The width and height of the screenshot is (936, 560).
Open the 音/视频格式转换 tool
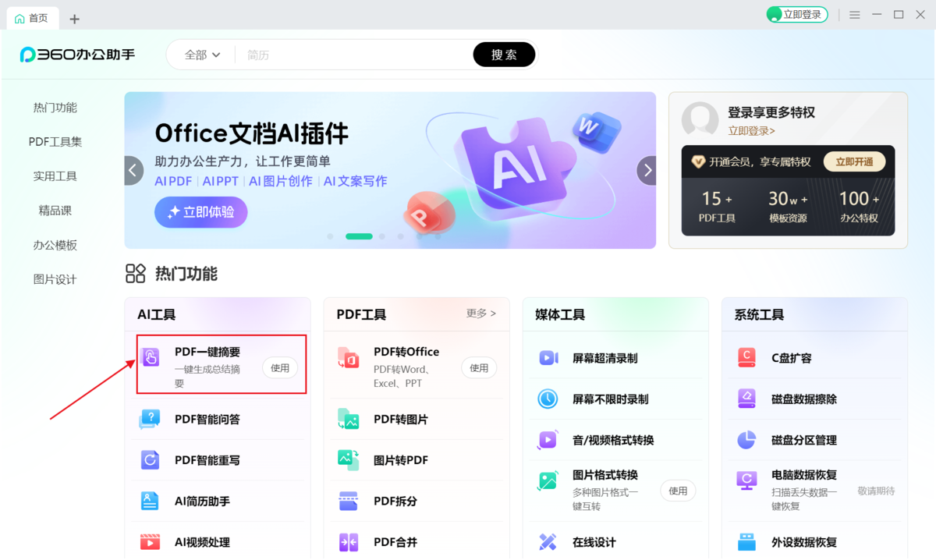pyautogui.click(x=612, y=439)
